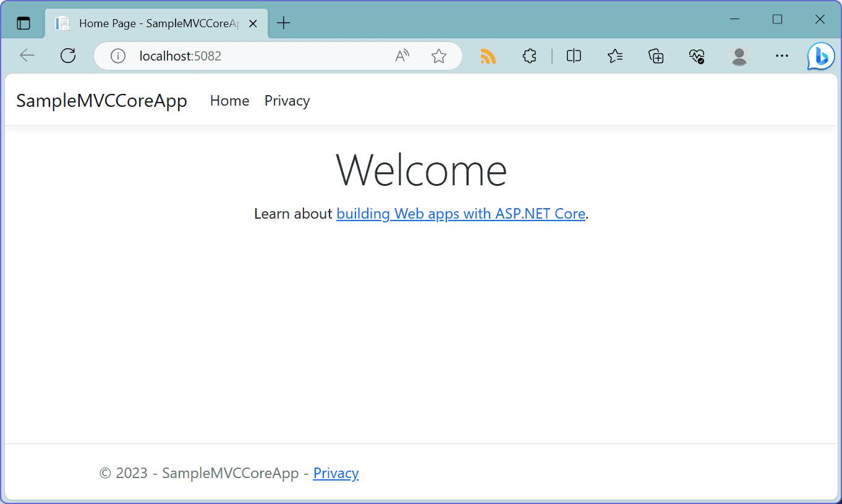
Task: Toggle favorite status with the star icon
Action: [x=439, y=56]
